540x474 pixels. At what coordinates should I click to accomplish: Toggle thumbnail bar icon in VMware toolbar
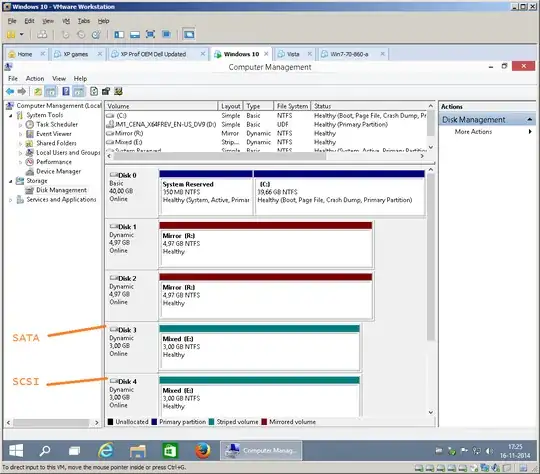point(135,34)
